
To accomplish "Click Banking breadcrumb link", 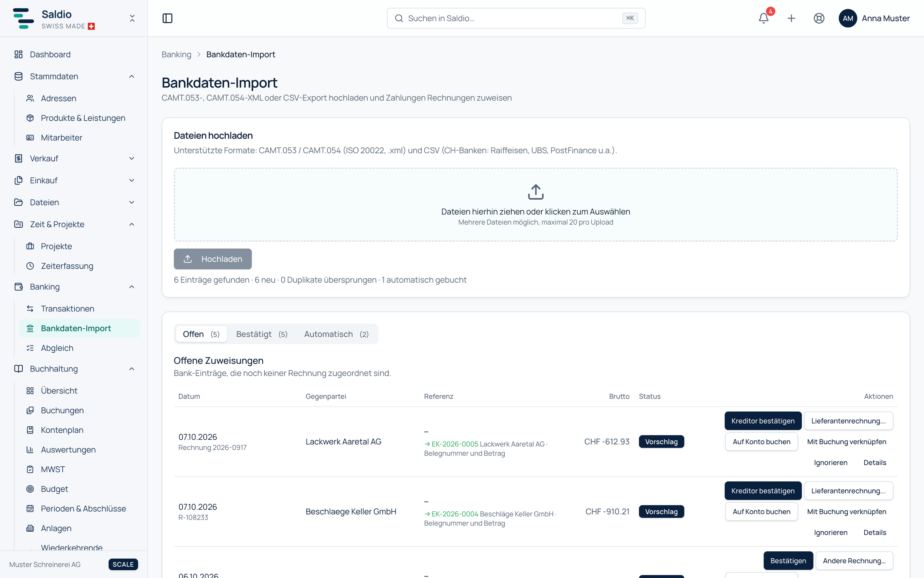I will 176,54.
